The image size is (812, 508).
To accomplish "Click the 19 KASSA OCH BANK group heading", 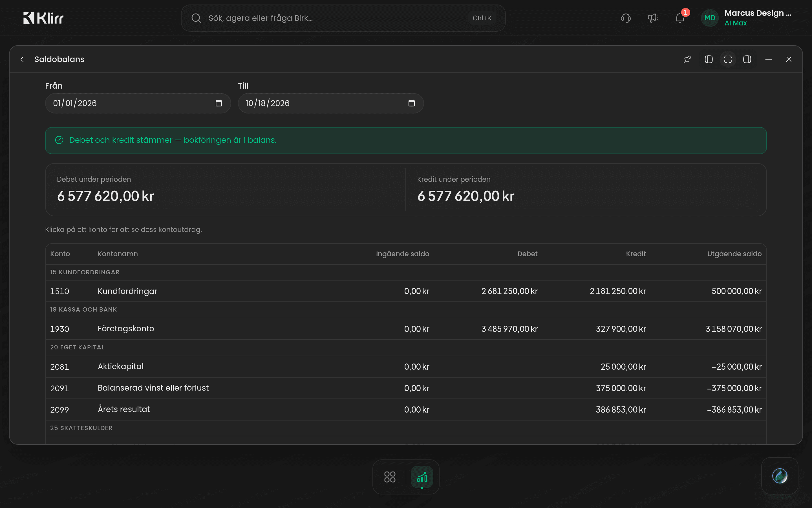I will point(83,309).
